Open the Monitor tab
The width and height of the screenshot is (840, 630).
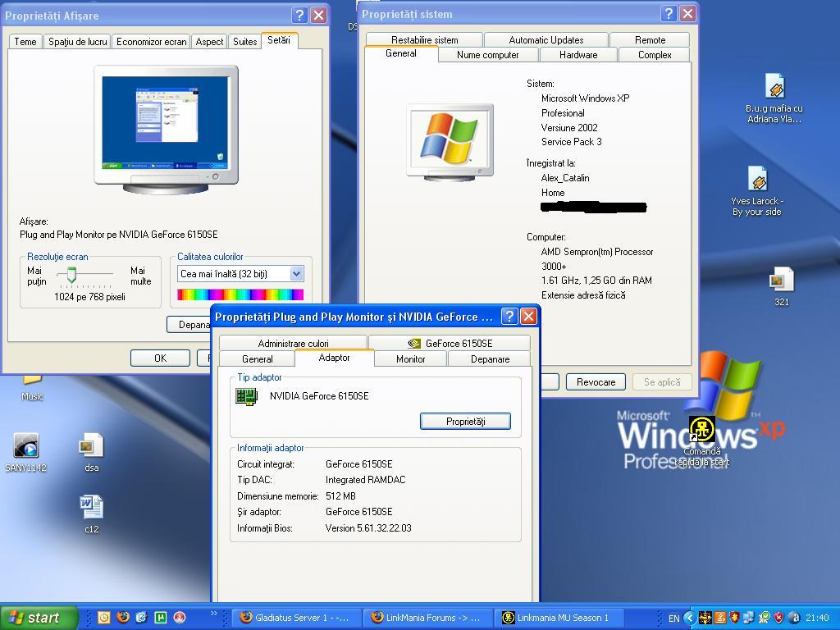click(x=410, y=359)
